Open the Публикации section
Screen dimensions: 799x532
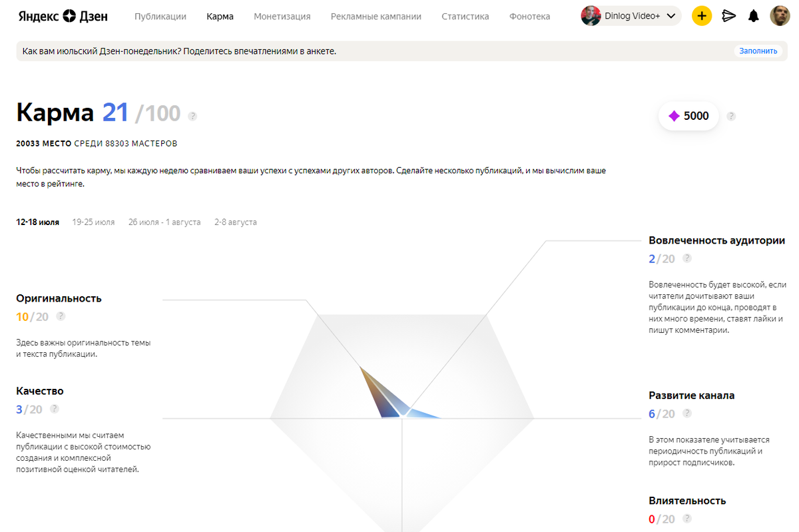pos(160,16)
